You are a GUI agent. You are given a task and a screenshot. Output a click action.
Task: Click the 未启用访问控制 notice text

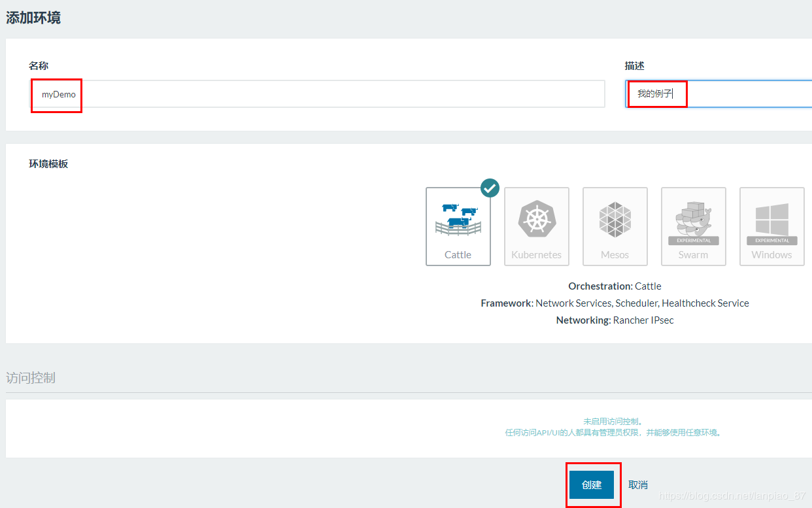(x=613, y=422)
